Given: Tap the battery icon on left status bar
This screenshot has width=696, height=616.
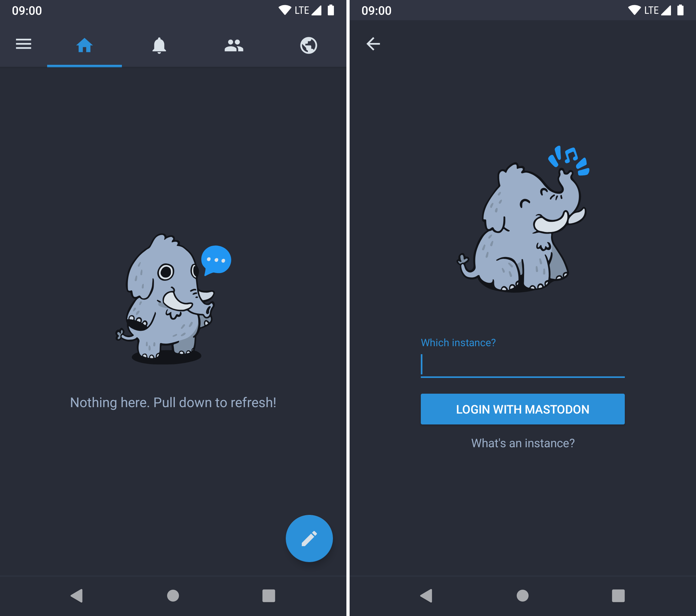Looking at the screenshot, I should 331,10.
